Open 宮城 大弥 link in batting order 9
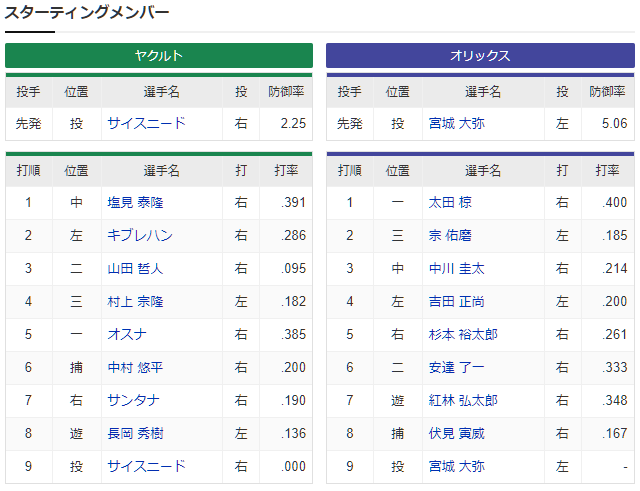640x491 pixels. (456, 466)
